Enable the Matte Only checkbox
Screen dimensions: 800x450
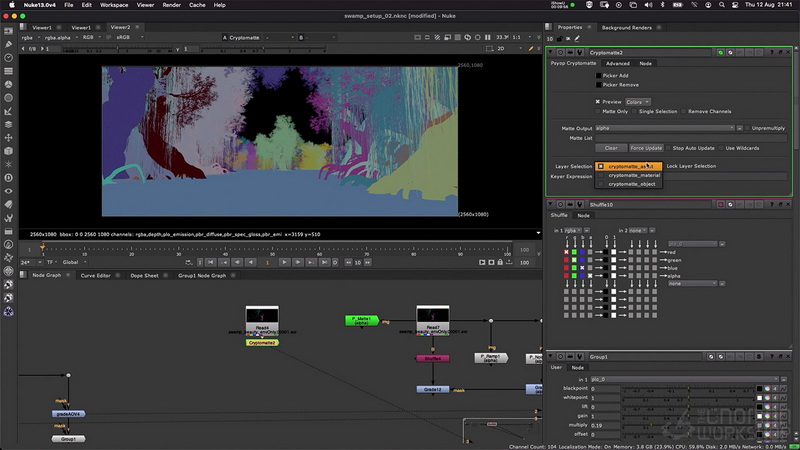click(597, 111)
